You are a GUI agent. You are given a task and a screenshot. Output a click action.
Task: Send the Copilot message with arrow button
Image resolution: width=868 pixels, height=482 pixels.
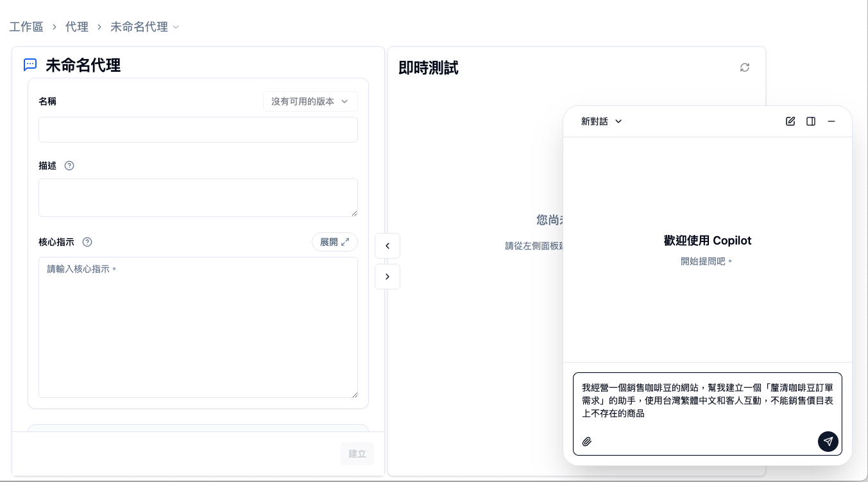pos(828,442)
